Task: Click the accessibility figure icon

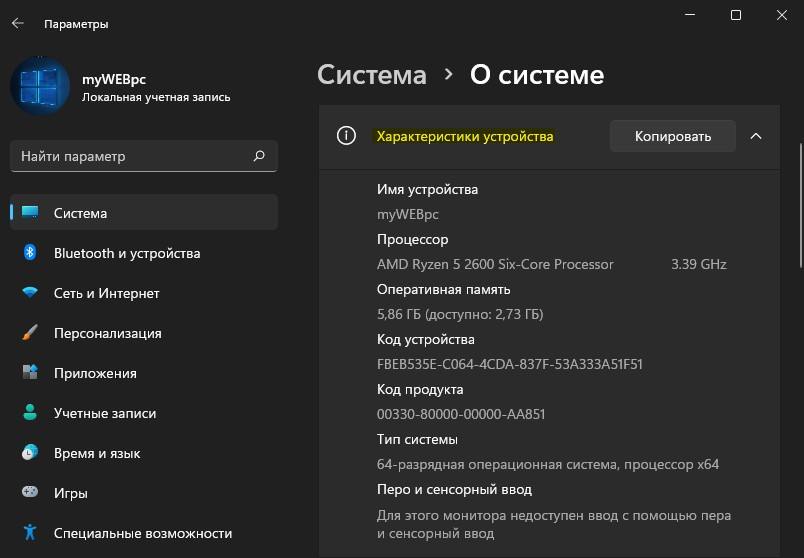Action: pos(30,532)
